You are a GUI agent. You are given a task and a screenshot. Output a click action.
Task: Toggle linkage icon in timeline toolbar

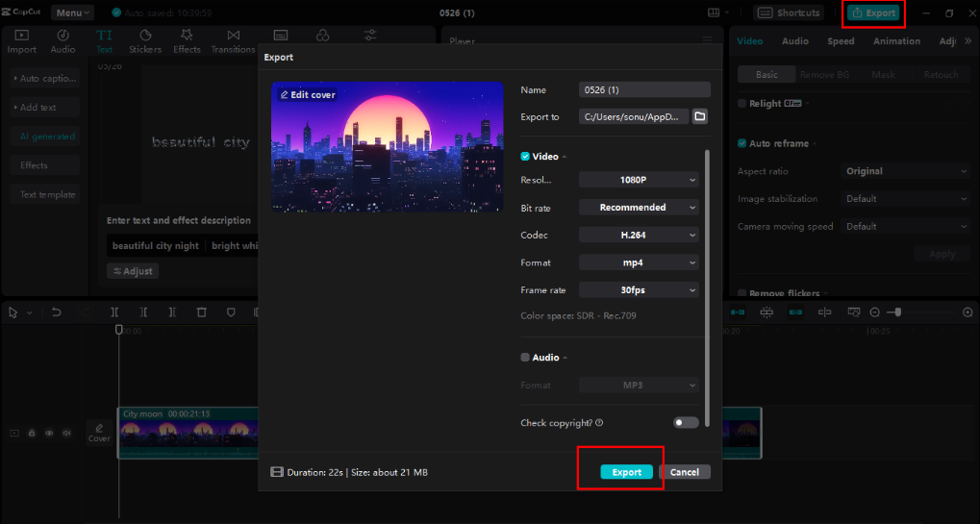[795, 312]
